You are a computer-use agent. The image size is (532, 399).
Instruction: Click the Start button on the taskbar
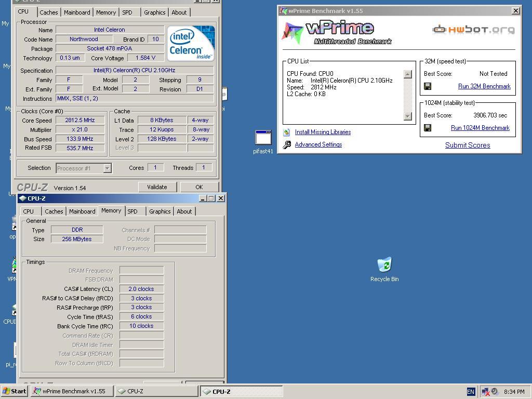tap(14, 391)
